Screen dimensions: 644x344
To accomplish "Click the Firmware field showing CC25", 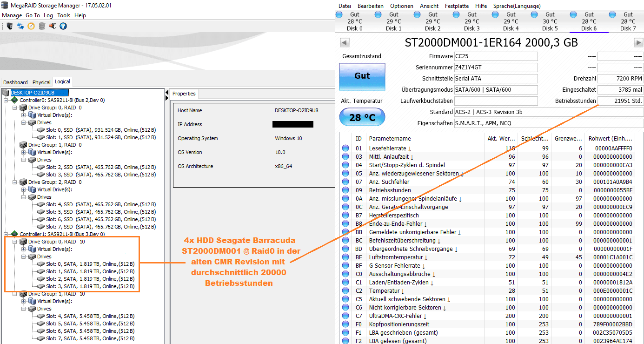I will [496, 56].
